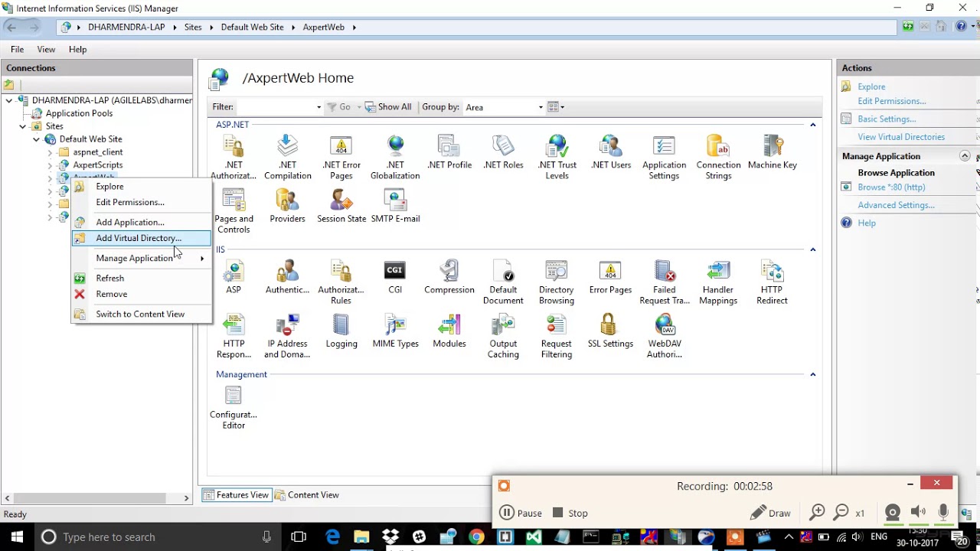The width and height of the screenshot is (980, 551).
Task: Open Manage Application submenu
Action: coord(142,258)
